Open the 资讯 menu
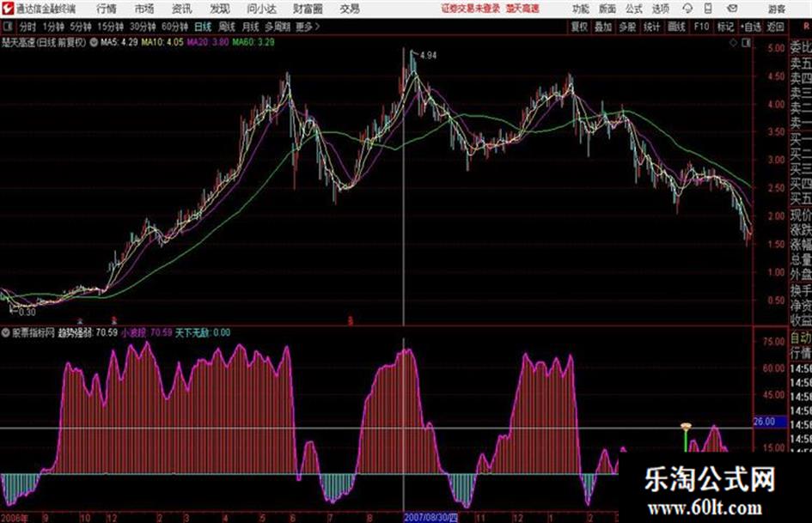812x523 pixels. click(182, 9)
